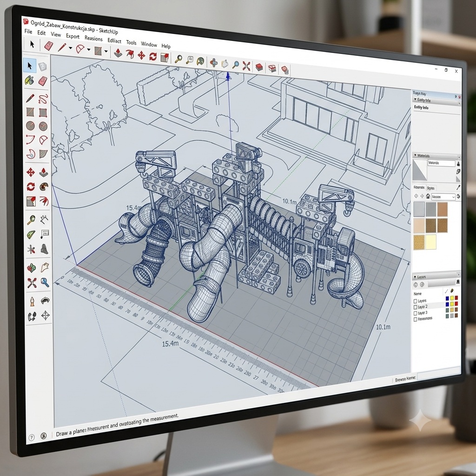Select the Tape Measure tool in left palette

pyautogui.click(x=31, y=219)
